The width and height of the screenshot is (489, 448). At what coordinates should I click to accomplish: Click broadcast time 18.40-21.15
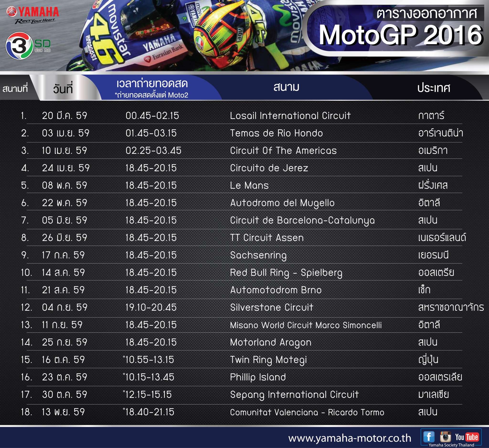coord(149,412)
